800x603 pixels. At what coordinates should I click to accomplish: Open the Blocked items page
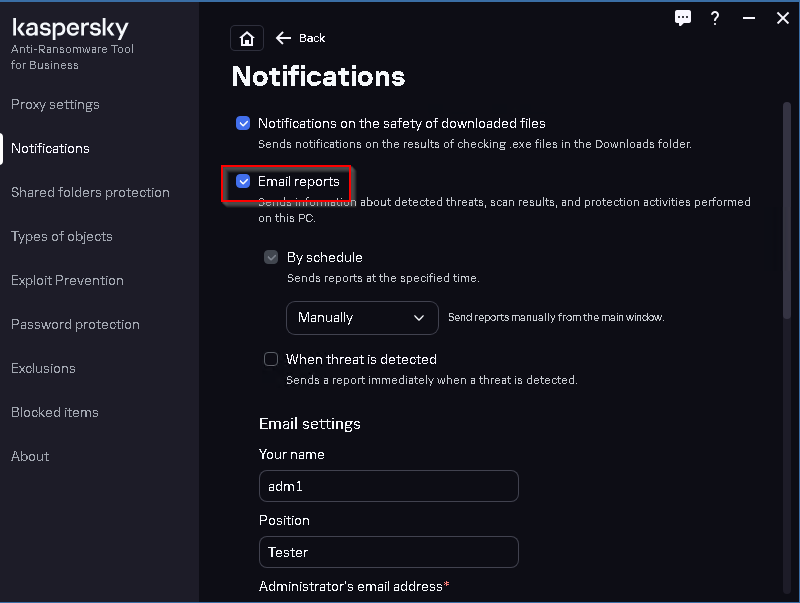point(55,412)
